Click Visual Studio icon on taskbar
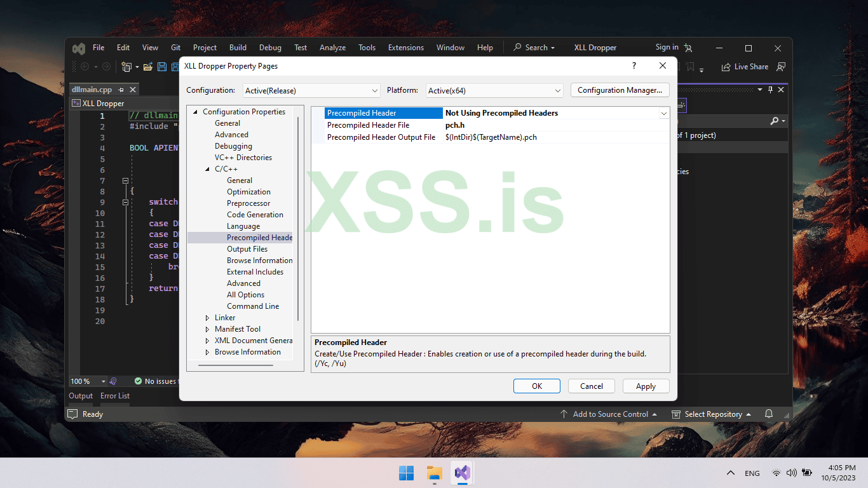868x488 pixels. click(463, 473)
